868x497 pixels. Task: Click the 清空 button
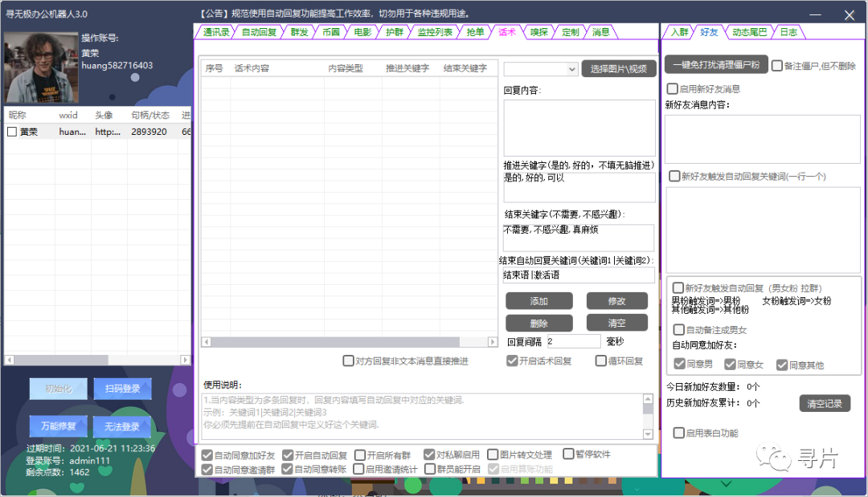point(616,322)
